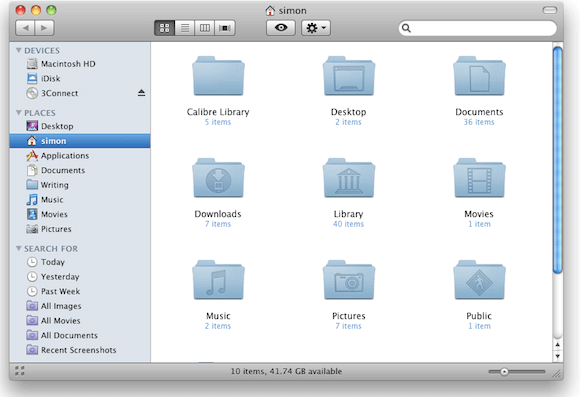The width and height of the screenshot is (580, 397).
Task: Click the "36 items" label
Action: click(x=479, y=122)
